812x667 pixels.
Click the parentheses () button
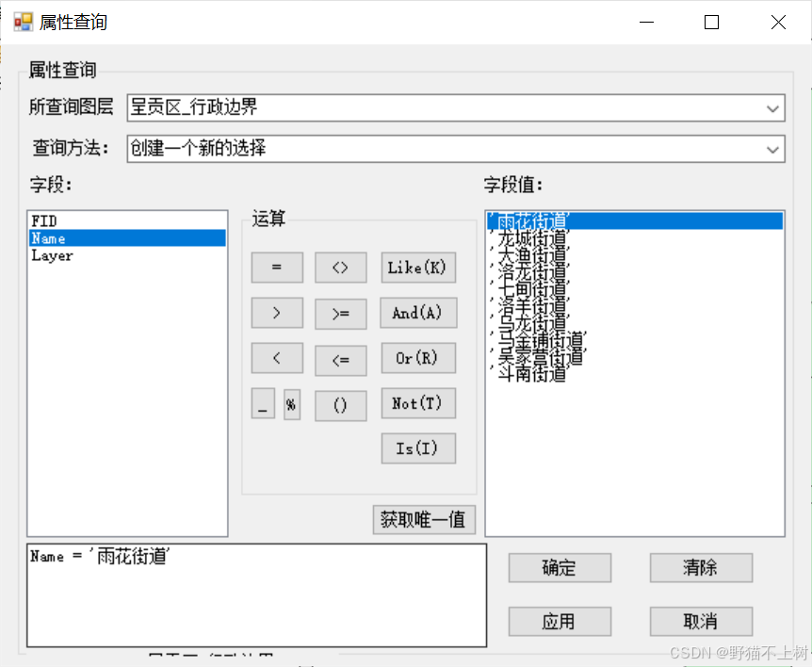coord(340,403)
